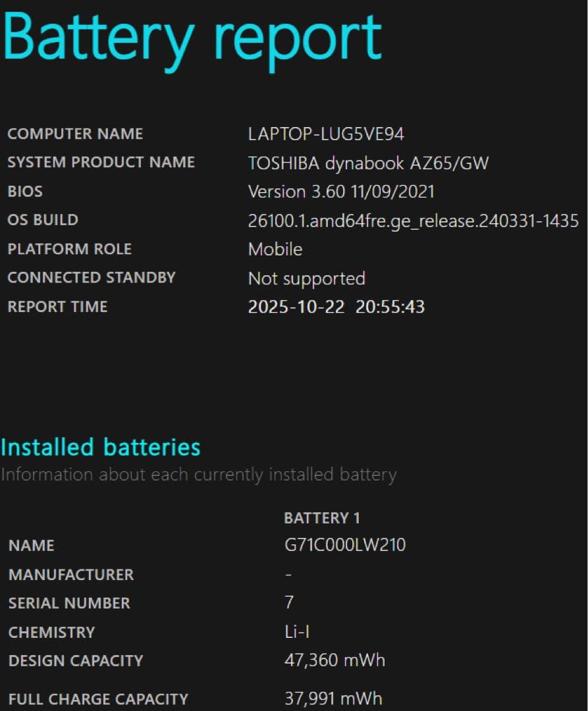Select the OS build string 26100.1.amd64fre.ge_release.240331-1435
The height and width of the screenshot is (711, 588).
coord(413,221)
